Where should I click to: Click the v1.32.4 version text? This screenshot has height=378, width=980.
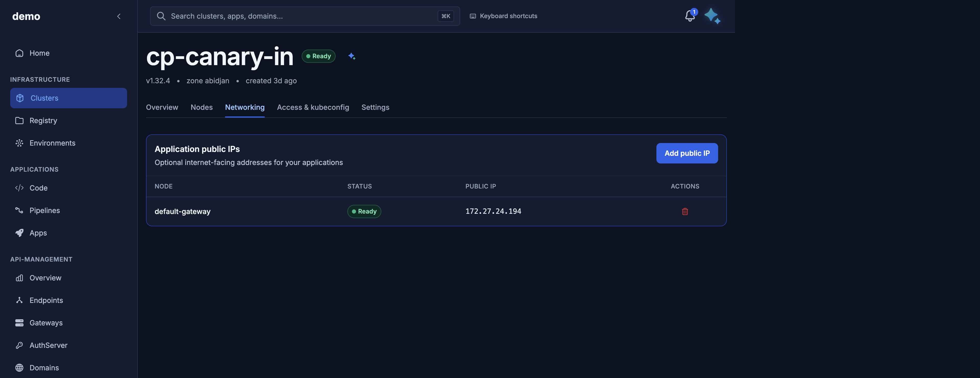click(x=158, y=81)
